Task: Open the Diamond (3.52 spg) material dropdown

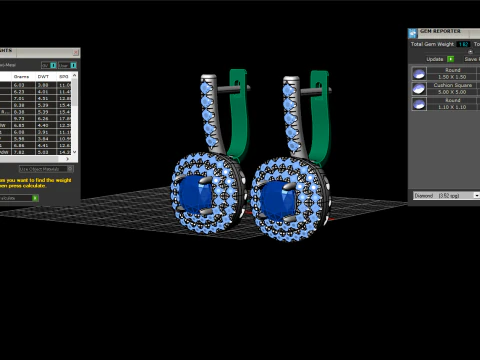Action: tap(446, 196)
